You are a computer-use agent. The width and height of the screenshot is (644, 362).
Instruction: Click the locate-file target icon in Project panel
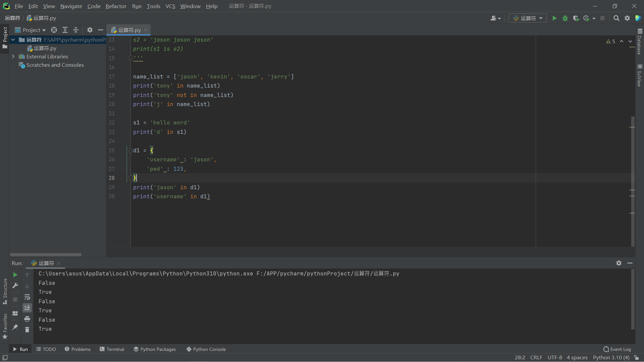click(x=54, y=30)
